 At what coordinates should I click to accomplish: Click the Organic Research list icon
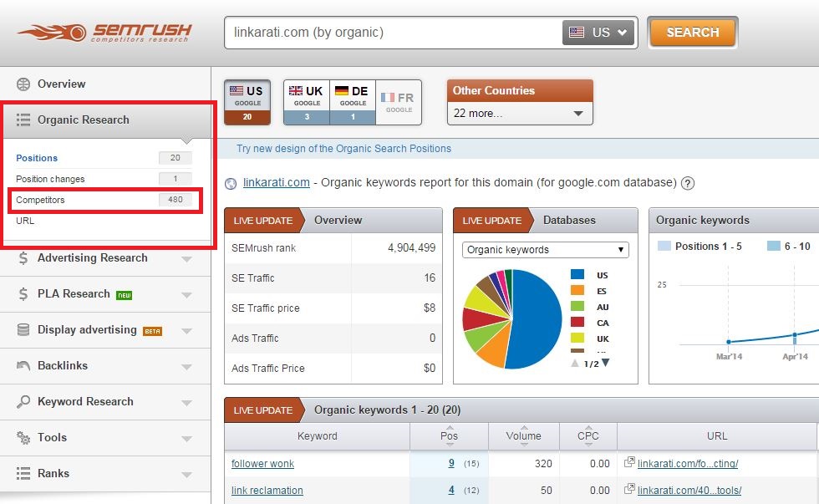point(23,120)
